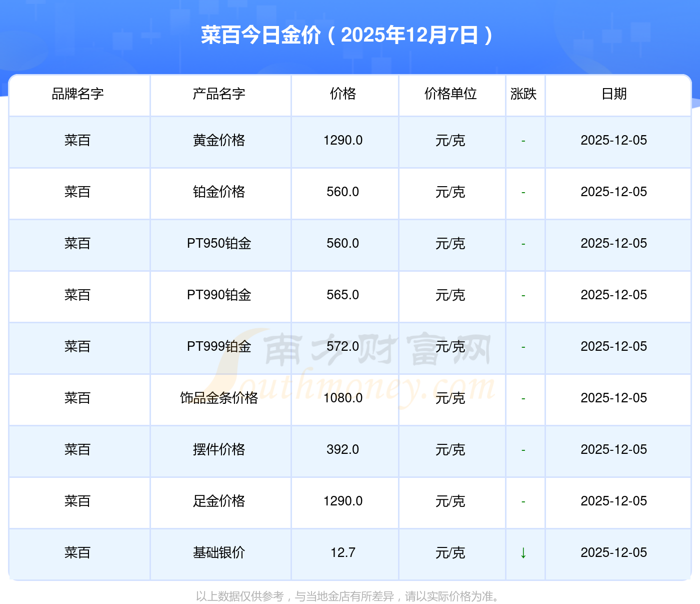The image size is (700, 604).
Task: Click price 560.0 in the PT950铂金 row
Action: click(343, 243)
